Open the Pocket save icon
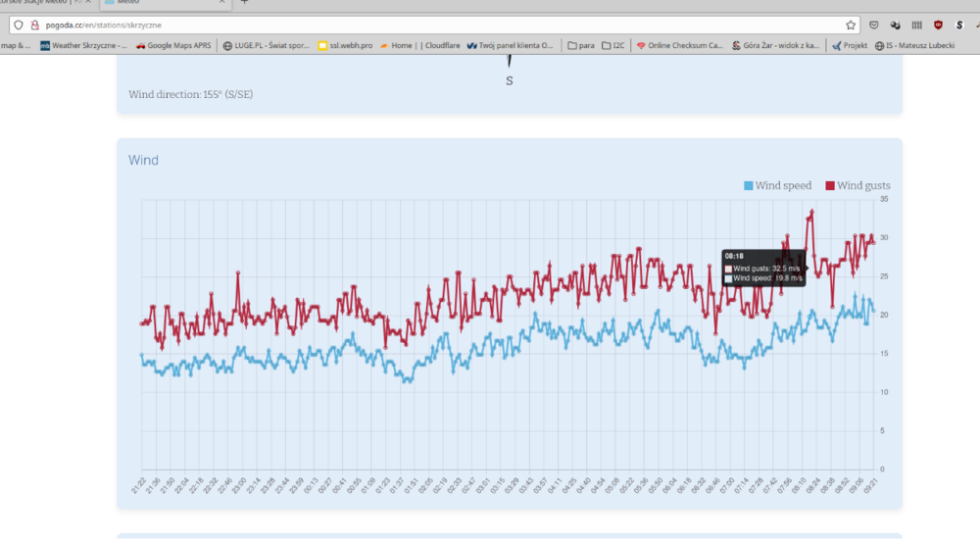Viewport: 980px width, 542px height. point(874,25)
